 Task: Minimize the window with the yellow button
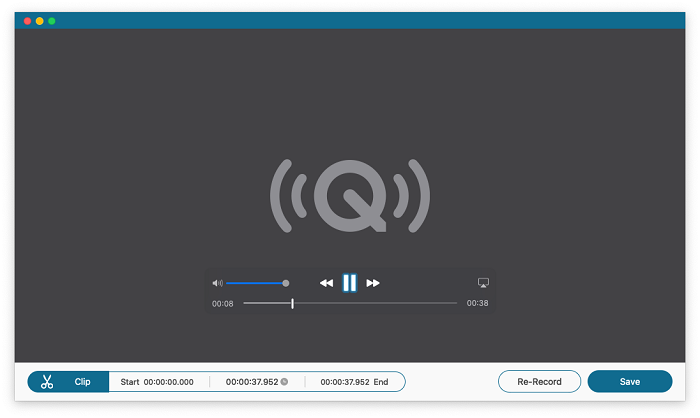(40, 20)
